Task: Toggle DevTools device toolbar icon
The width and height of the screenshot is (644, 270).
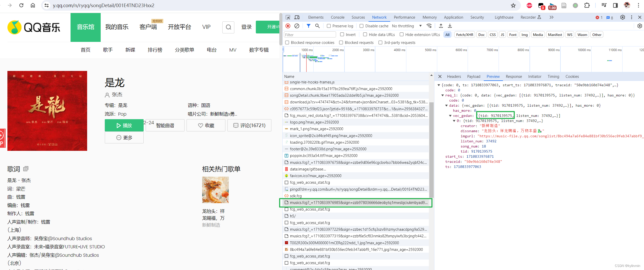Action: click(x=297, y=17)
